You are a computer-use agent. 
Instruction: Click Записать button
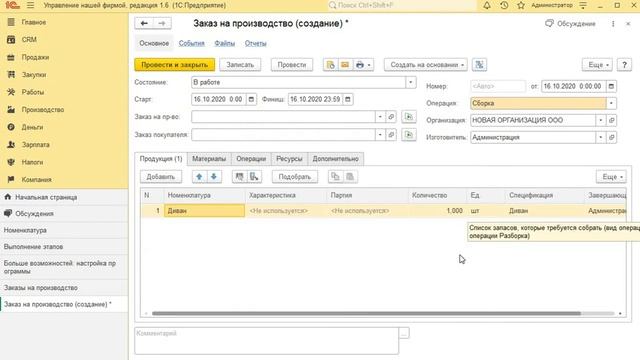[x=240, y=64]
